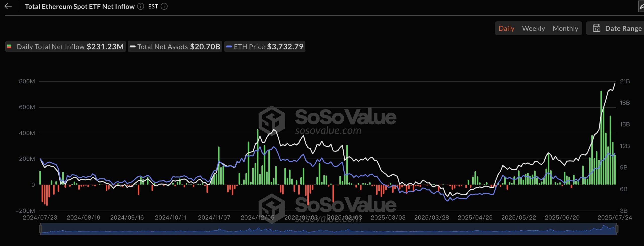Grab the right handle of range slider
The height and width of the screenshot is (246, 644).
click(617, 229)
